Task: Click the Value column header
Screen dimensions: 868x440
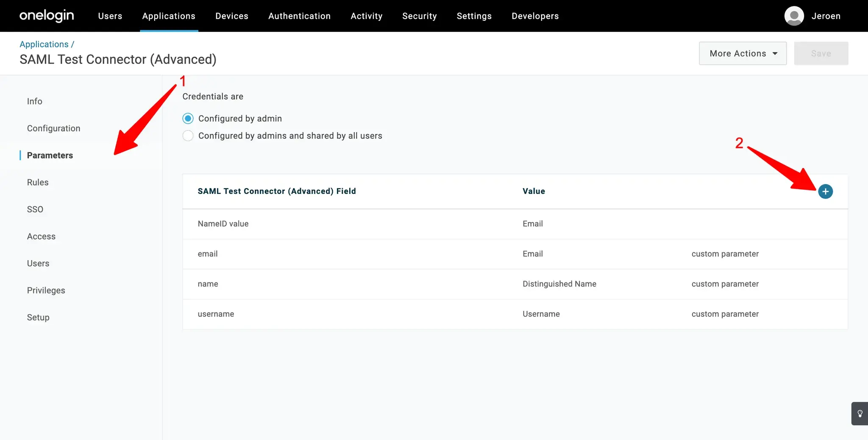Action: pyautogui.click(x=534, y=191)
